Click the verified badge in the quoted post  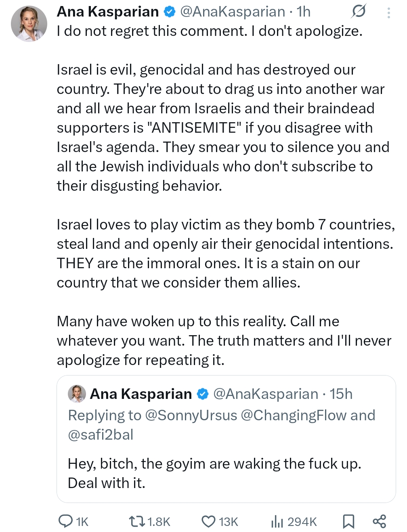pyautogui.click(x=203, y=394)
